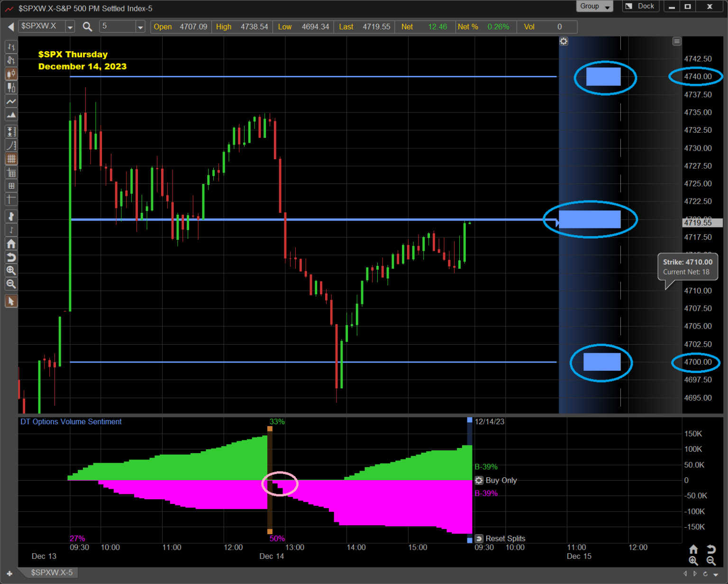Open the Group dropdown in title bar
The image size is (728, 584).
click(595, 6)
